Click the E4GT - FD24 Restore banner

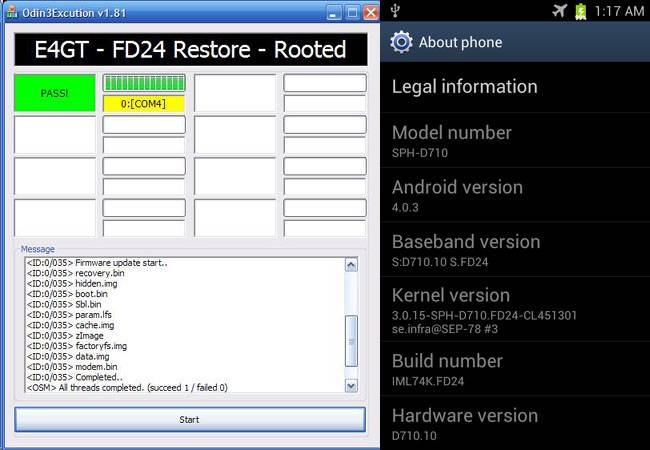point(191,49)
